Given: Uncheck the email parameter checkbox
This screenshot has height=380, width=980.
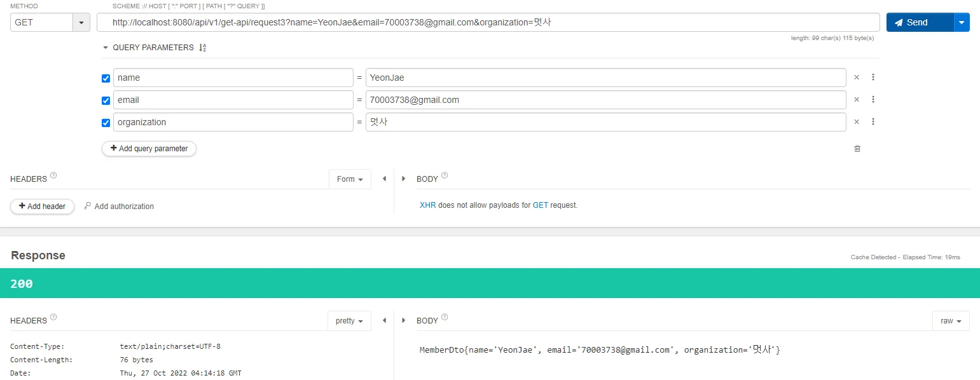Looking at the screenshot, I should point(106,100).
